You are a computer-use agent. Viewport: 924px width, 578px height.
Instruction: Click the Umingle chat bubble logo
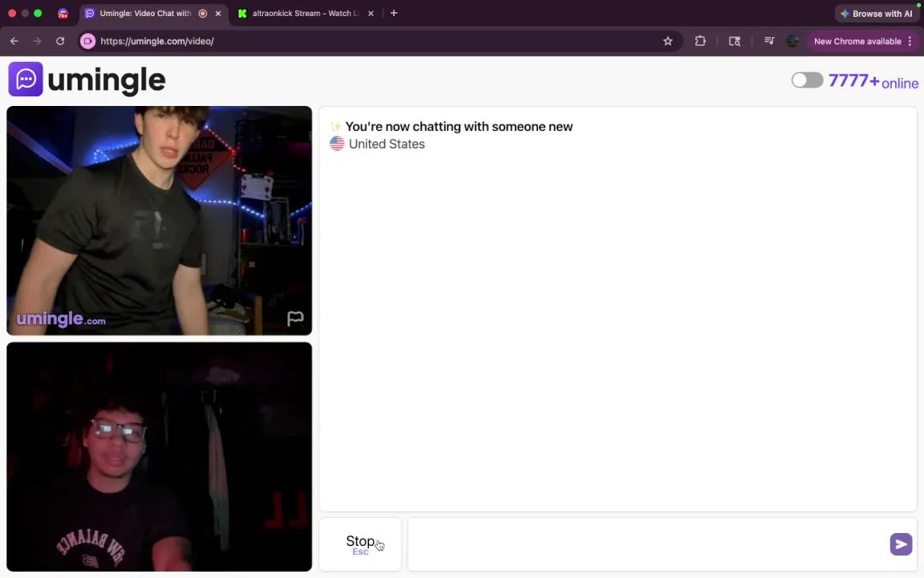pos(26,79)
